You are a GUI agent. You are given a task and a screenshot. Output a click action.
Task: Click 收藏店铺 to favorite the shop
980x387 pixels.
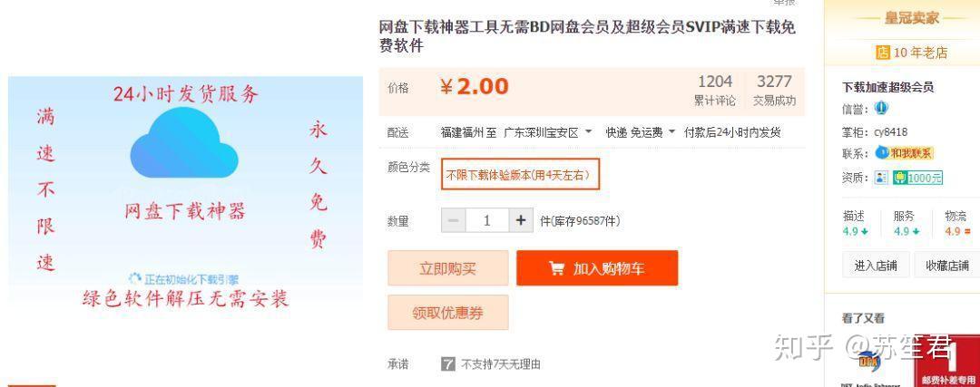(946, 266)
